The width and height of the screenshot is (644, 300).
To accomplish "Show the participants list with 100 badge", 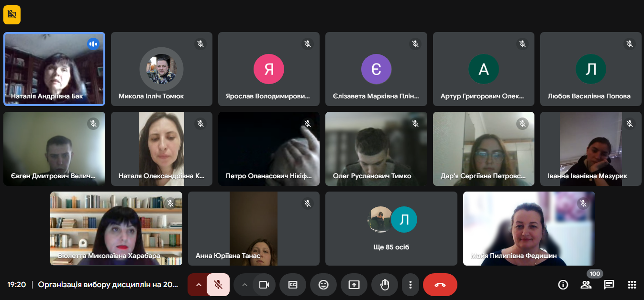I will (x=586, y=285).
